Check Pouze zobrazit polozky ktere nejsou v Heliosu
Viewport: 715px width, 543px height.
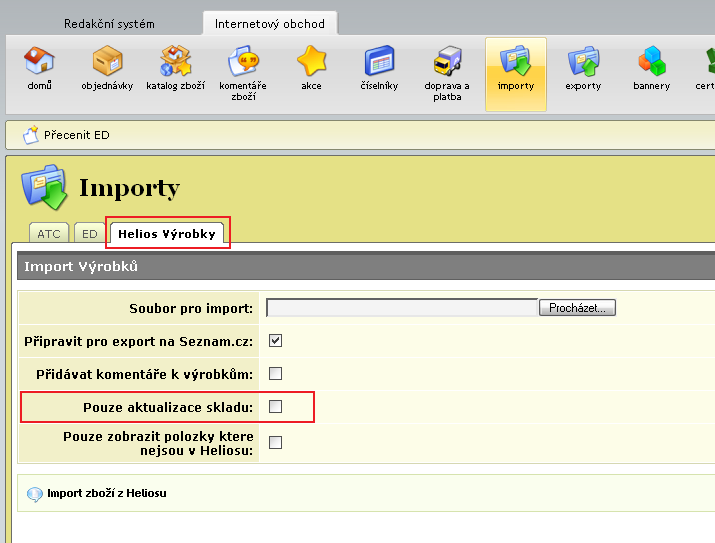tap(275, 443)
